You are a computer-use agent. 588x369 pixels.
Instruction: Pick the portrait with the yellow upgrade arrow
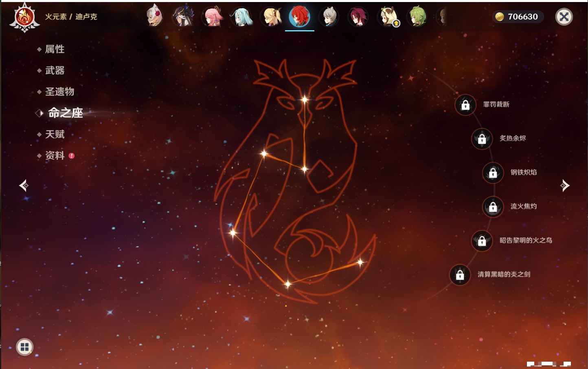tap(388, 16)
